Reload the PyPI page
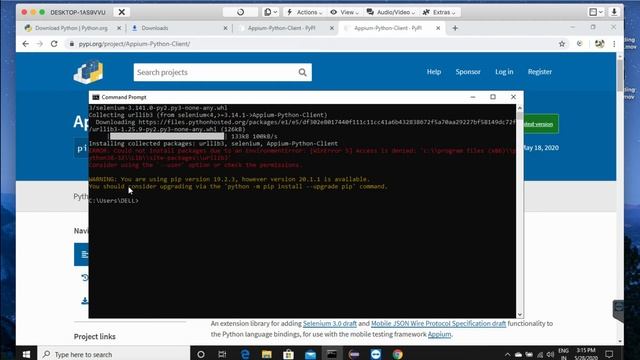Viewport: 640px width, 360px height. pyautogui.click(x=54, y=44)
